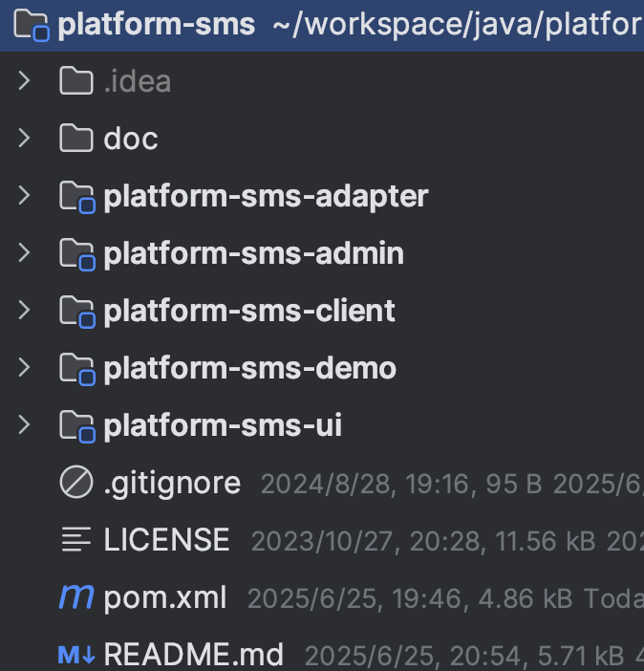Viewport: 644px width, 671px height.
Task: Expand the platform-sms-admin module chevron
Action: click(25, 252)
